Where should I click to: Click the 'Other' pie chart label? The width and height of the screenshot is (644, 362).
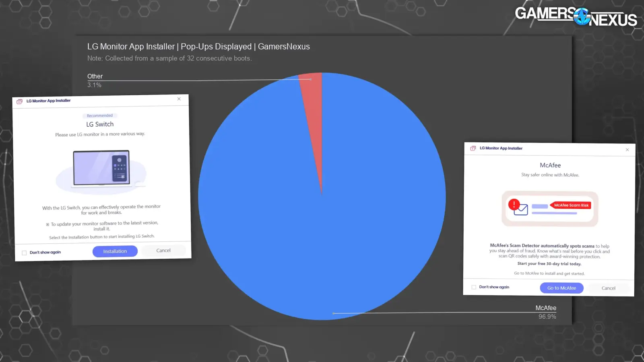pos(95,76)
